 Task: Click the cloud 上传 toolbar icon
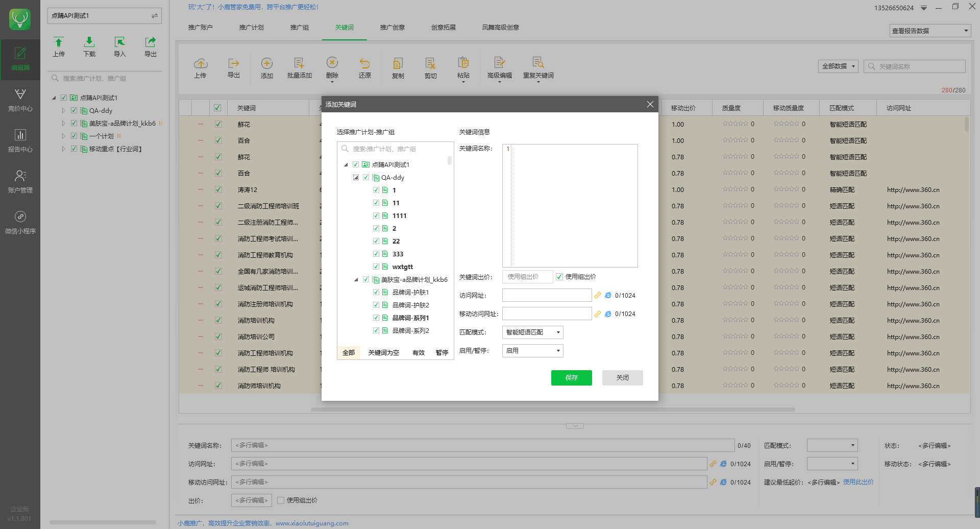click(x=201, y=68)
